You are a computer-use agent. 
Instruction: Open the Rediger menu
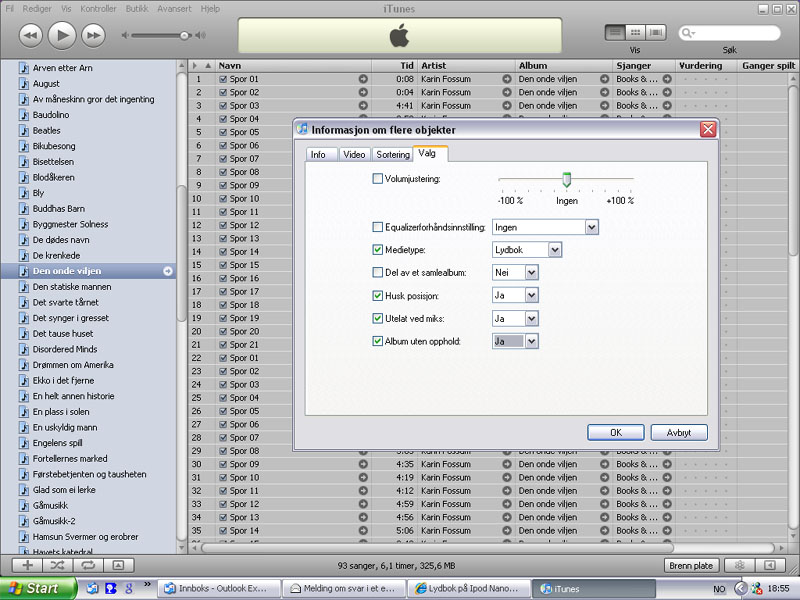pos(37,9)
